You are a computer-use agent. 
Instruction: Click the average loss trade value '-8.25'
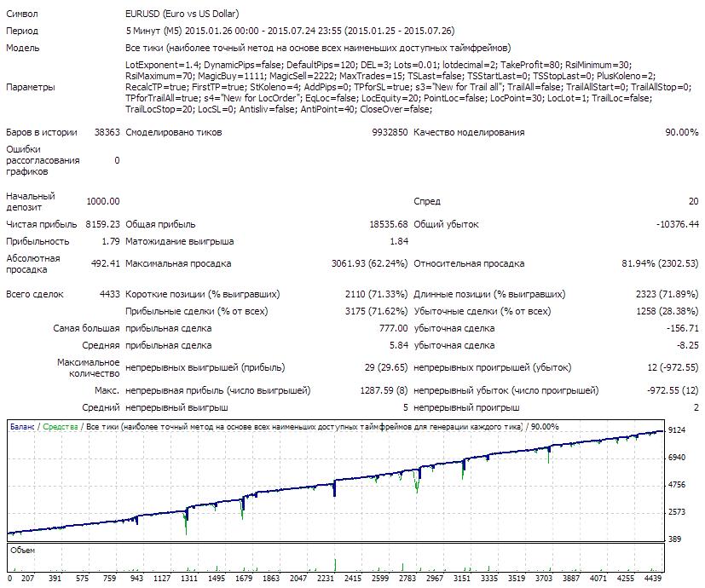coord(688,346)
